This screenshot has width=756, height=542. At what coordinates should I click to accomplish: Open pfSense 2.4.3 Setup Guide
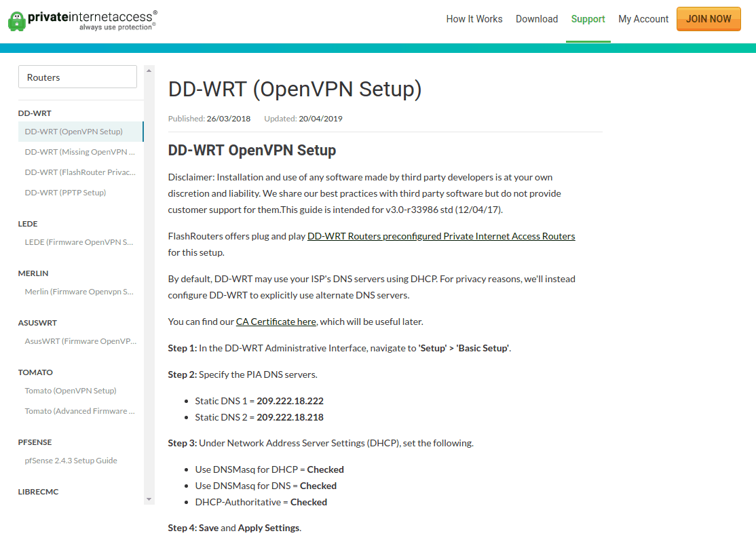71,461
